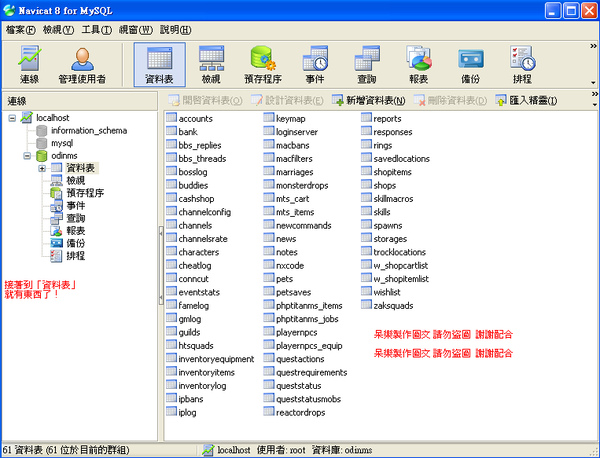Select the 資料表 tree item label

[x=81, y=168]
